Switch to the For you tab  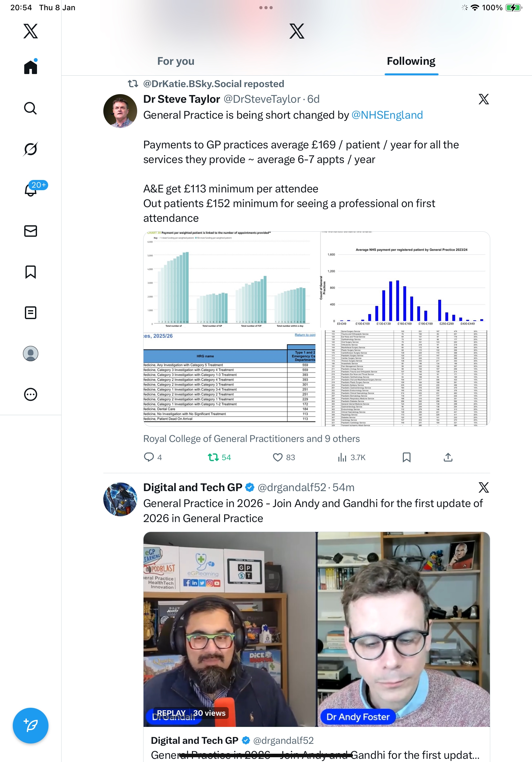click(175, 61)
